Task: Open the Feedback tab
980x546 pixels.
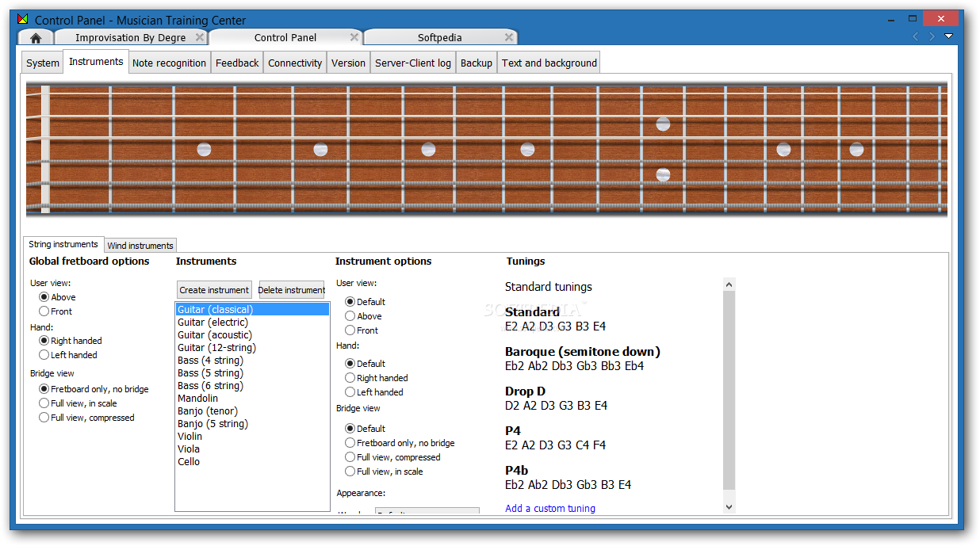Action: 237,63
